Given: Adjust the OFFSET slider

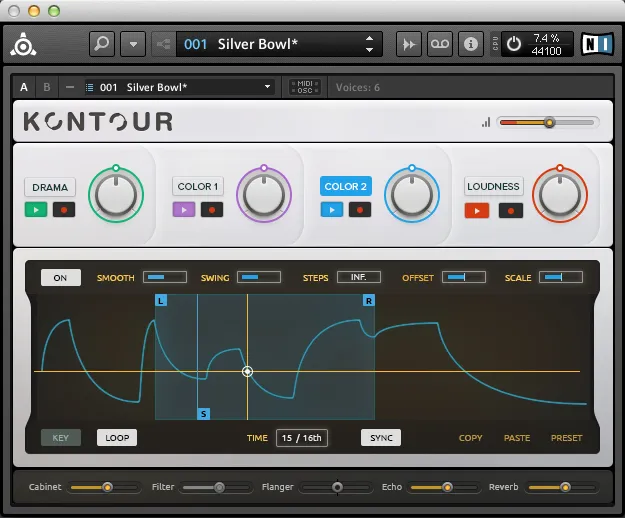Looking at the screenshot, I should [464, 277].
